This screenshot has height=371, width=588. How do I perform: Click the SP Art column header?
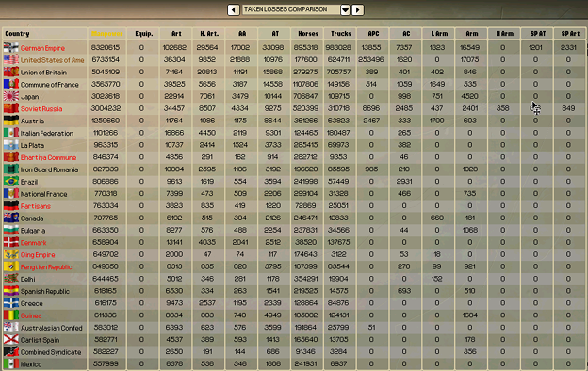[x=570, y=33]
